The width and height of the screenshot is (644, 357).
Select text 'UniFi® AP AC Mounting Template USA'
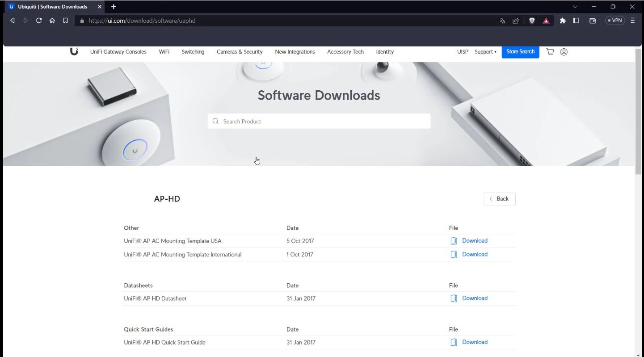173,241
